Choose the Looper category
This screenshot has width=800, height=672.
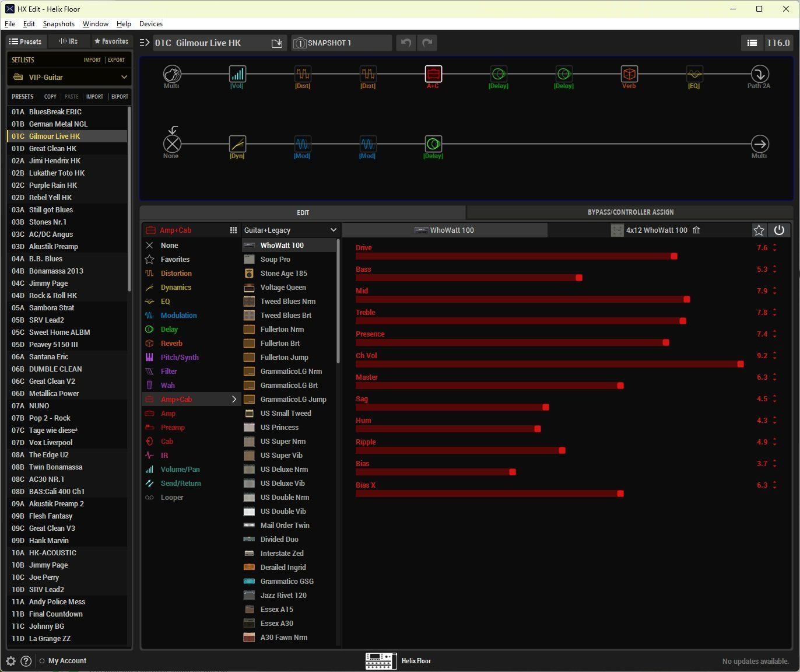pyautogui.click(x=172, y=498)
